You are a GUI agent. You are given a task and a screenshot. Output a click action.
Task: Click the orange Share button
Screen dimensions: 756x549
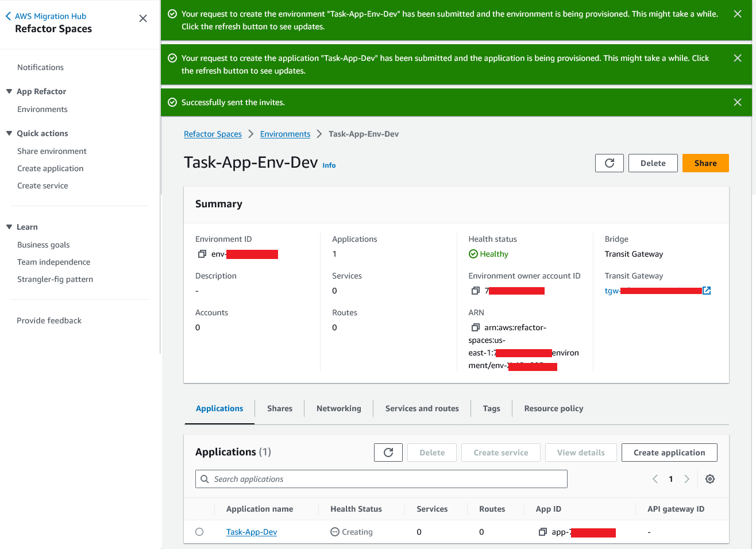tap(705, 163)
